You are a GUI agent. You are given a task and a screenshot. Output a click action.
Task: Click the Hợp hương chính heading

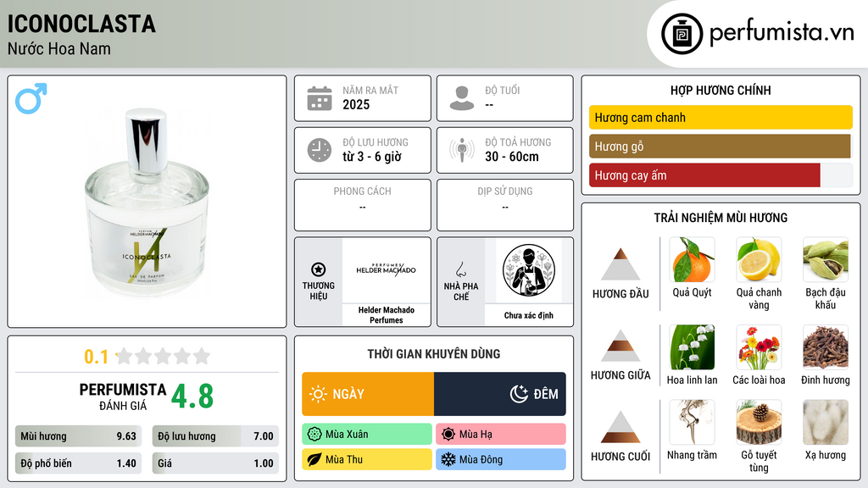(x=721, y=90)
